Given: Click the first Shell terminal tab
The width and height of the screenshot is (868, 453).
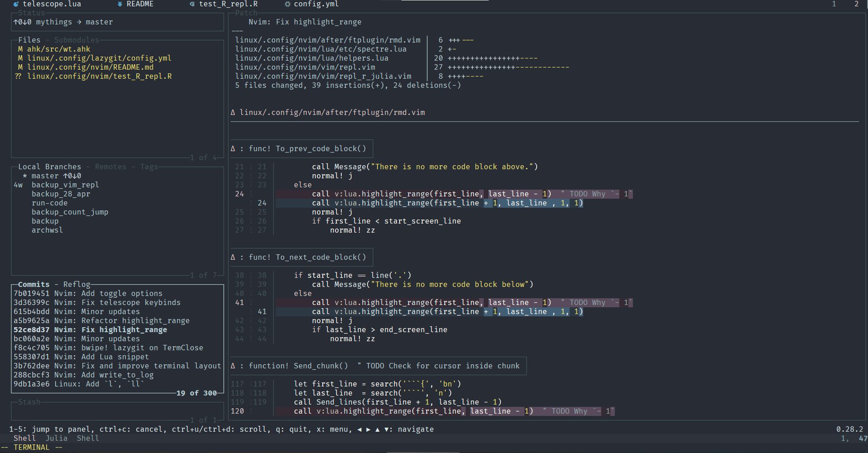Looking at the screenshot, I should click(24, 438).
